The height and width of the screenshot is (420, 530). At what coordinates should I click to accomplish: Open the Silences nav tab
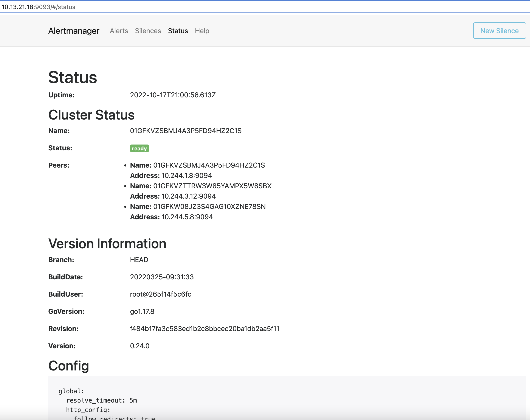tap(148, 31)
